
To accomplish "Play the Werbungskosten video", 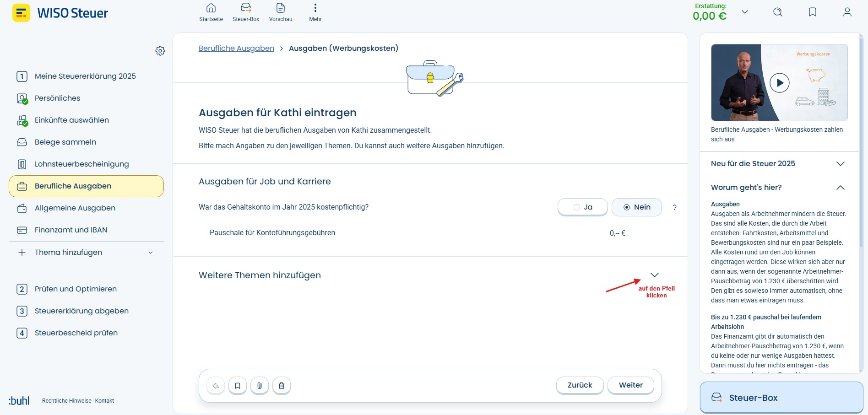I will click(780, 83).
